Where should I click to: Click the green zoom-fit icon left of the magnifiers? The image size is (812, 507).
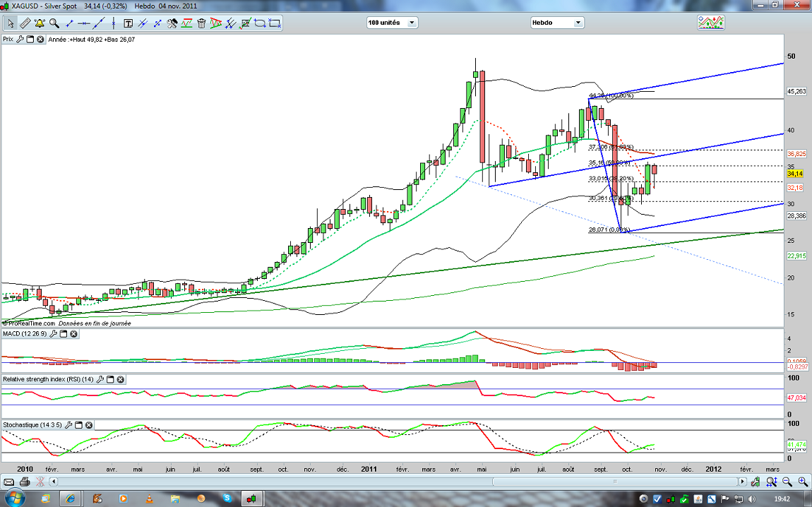(x=757, y=482)
